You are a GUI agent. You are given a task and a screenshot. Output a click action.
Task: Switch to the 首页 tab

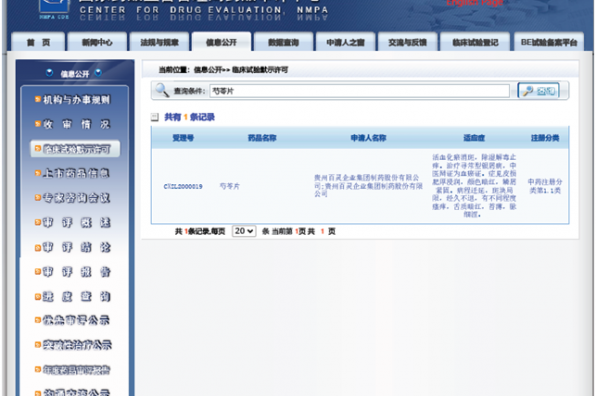pos(38,42)
